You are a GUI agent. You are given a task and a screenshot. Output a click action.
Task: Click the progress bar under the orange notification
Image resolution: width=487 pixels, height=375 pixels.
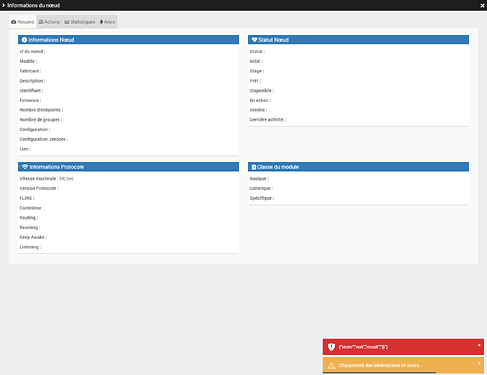tap(379, 372)
